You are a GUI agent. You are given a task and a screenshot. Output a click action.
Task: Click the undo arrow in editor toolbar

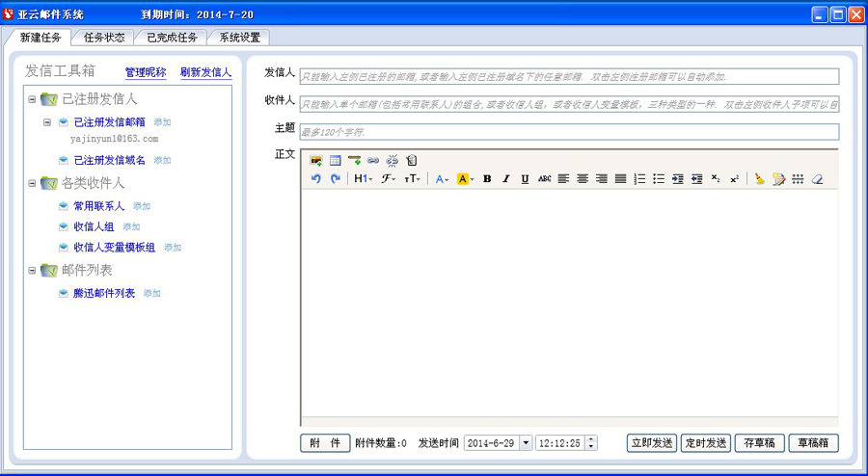click(x=315, y=179)
